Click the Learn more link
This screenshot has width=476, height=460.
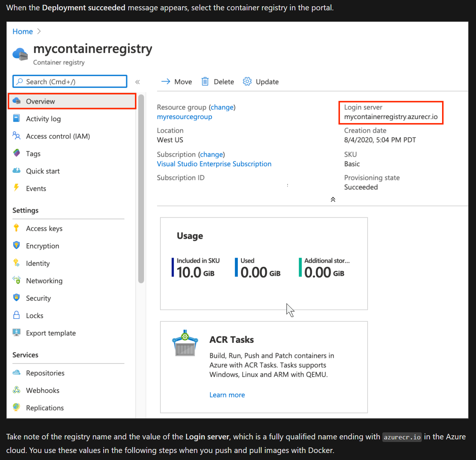pos(227,395)
